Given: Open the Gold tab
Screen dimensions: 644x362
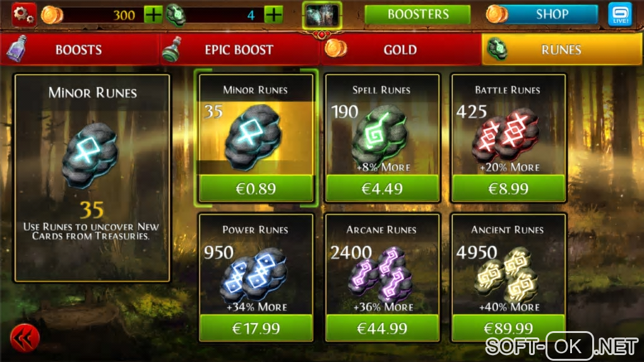Looking at the screenshot, I should point(401,50).
